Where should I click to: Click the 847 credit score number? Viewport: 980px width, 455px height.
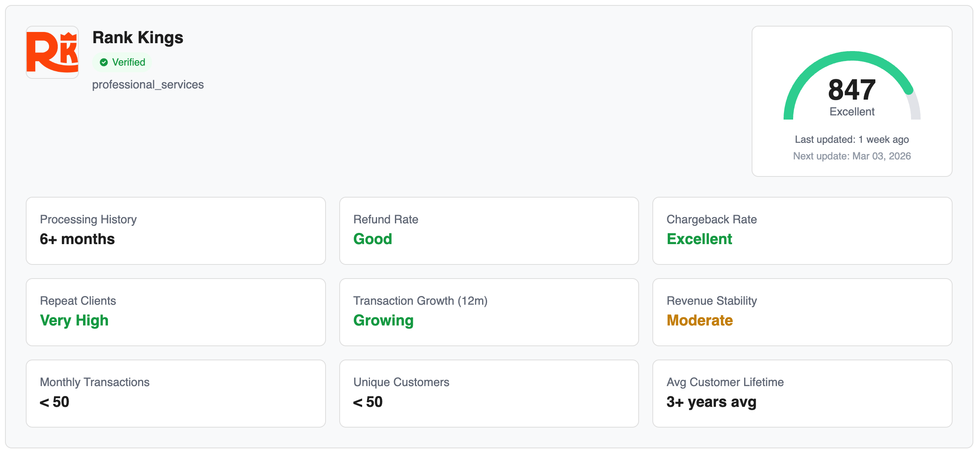[x=852, y=90]
